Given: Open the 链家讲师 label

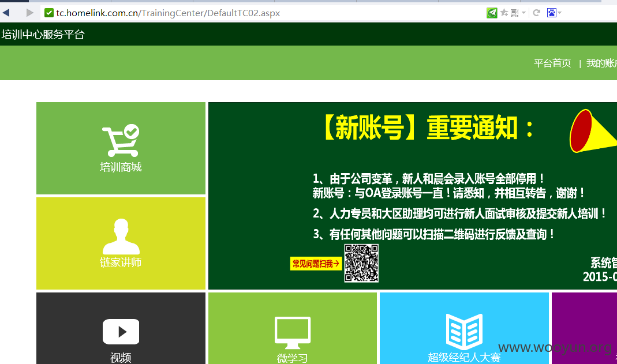Looking at the screenshot, I should pyautogui.click(x=121, y=262).
